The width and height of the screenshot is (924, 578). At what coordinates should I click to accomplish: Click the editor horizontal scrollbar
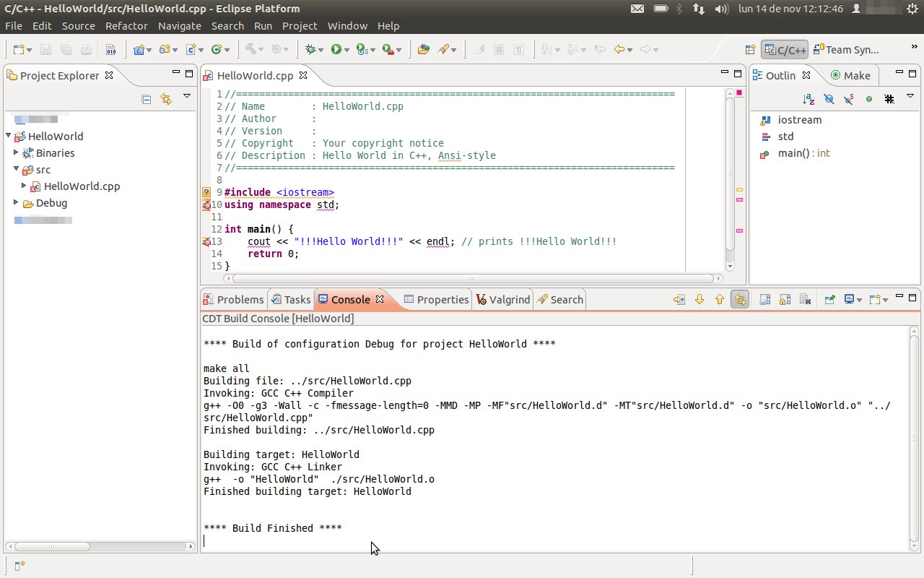tap(473, 278)
